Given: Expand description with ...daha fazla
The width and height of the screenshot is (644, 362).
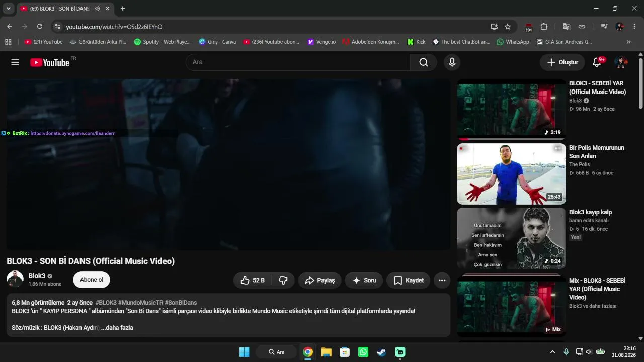Looking at the screenshot, I should coord(117,328).
